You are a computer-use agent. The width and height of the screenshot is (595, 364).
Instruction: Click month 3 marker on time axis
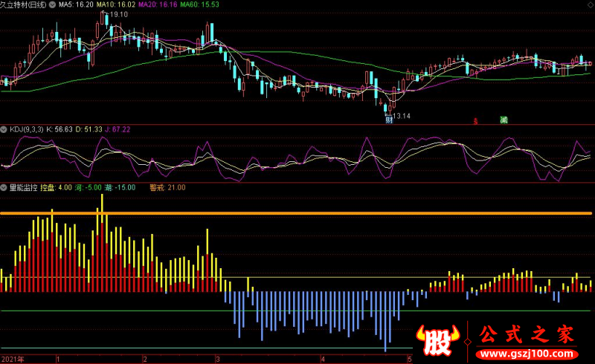coord(218,359)
